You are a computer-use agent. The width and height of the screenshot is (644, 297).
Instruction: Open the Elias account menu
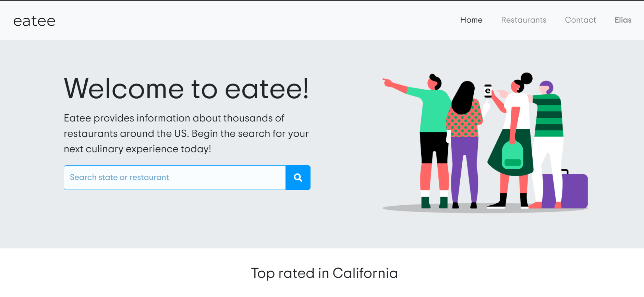(623, 20)
